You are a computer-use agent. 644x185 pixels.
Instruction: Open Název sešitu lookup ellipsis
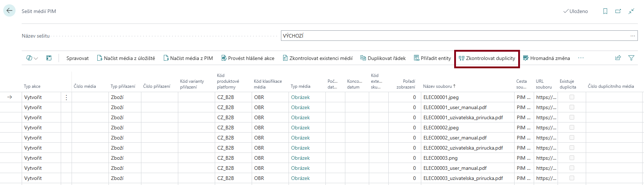coord(632,36)
